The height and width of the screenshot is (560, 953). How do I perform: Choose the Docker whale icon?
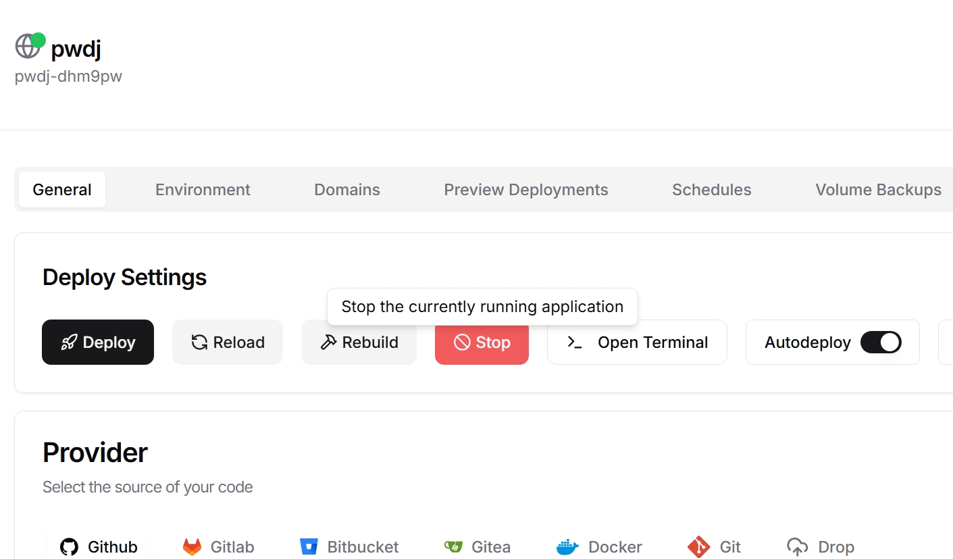[567, 546]
